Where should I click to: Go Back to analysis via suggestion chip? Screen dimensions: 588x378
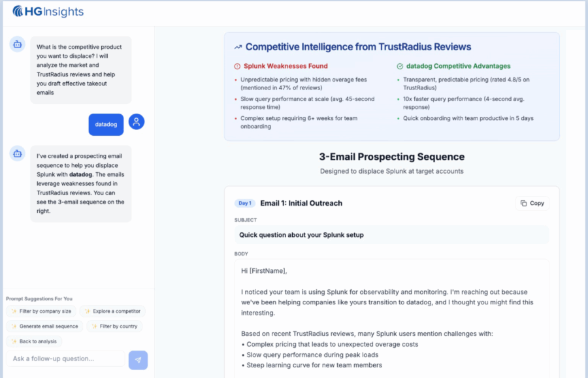pos(34,341)
